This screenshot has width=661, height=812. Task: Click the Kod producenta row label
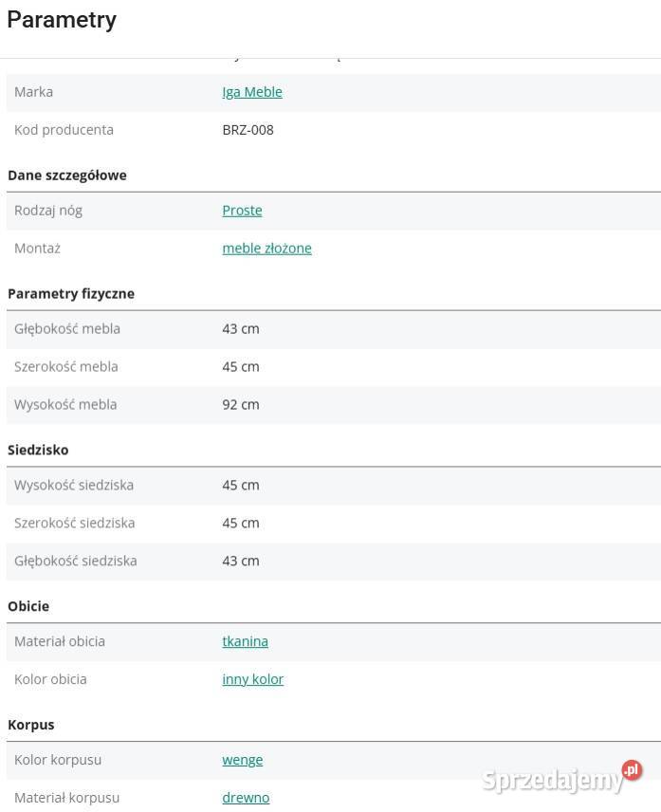click(x=64, y=130)
